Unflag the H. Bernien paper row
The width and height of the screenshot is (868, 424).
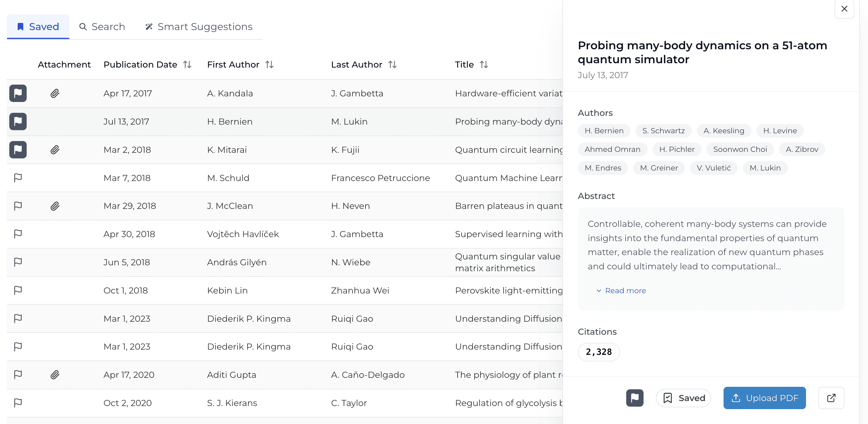click(18, 121)
